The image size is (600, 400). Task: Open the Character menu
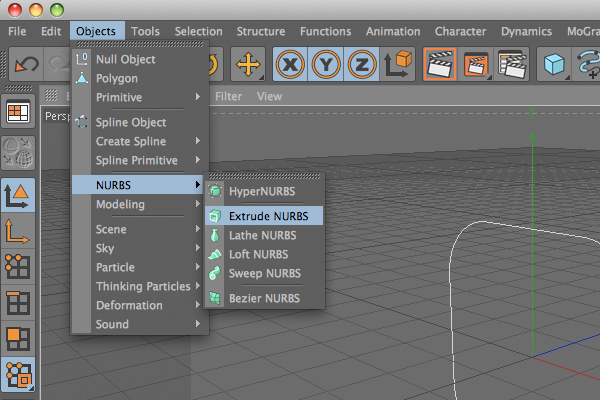coord(460,31)
